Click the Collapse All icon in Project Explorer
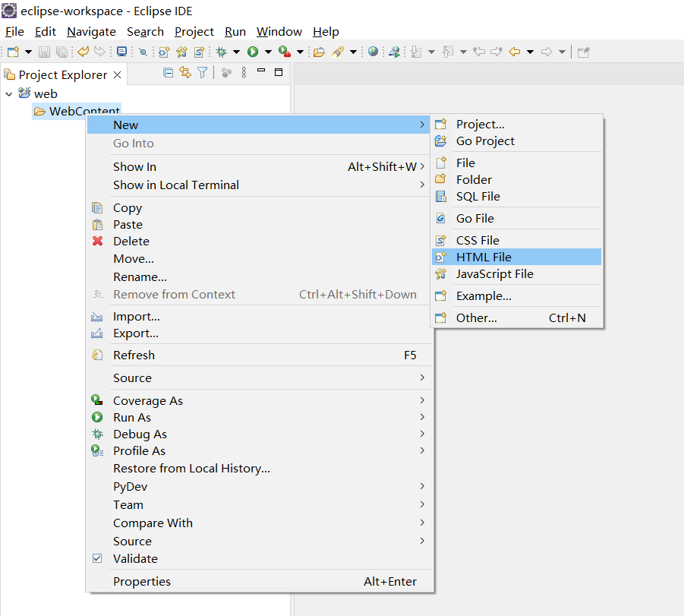 (x=168, y=72)
